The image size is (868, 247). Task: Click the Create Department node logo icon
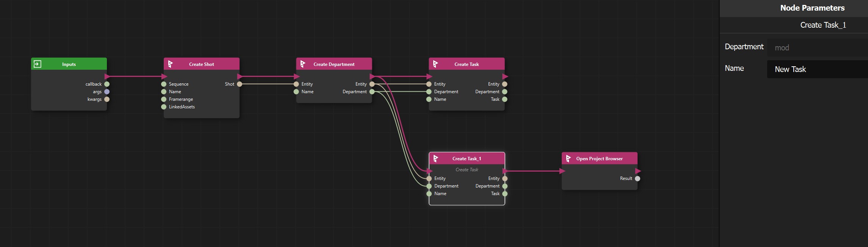coord(302,64)
